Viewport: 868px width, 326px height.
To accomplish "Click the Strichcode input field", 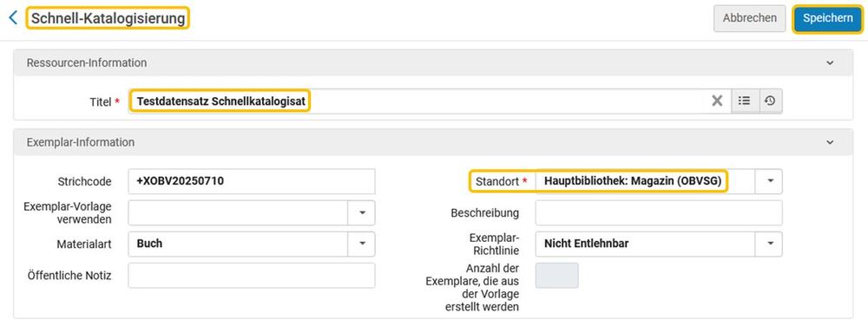I will 252,182.
